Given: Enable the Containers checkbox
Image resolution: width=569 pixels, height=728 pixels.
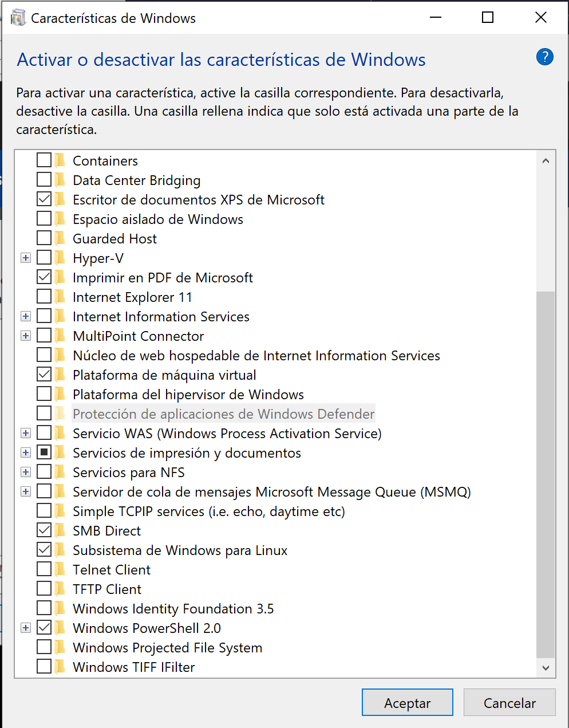Looking at the screenshot, I should pos(44,160).
